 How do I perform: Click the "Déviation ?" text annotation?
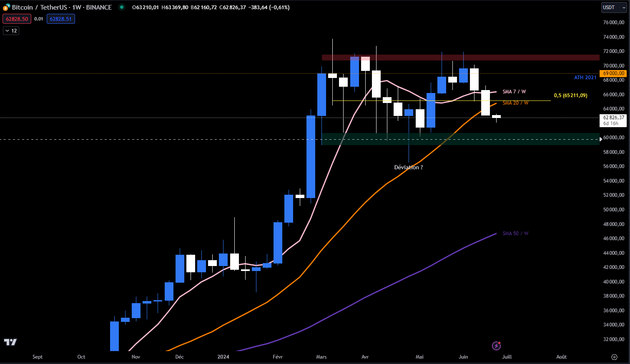point(408,167)
